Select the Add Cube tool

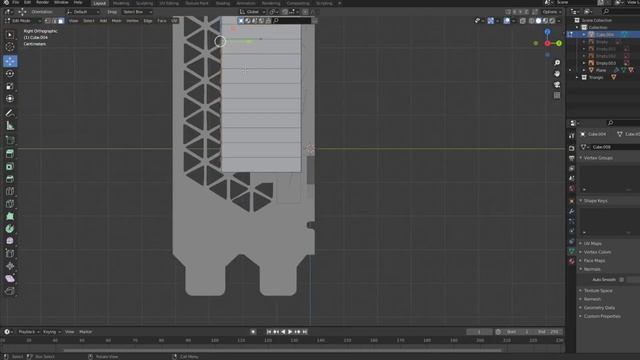10,140
